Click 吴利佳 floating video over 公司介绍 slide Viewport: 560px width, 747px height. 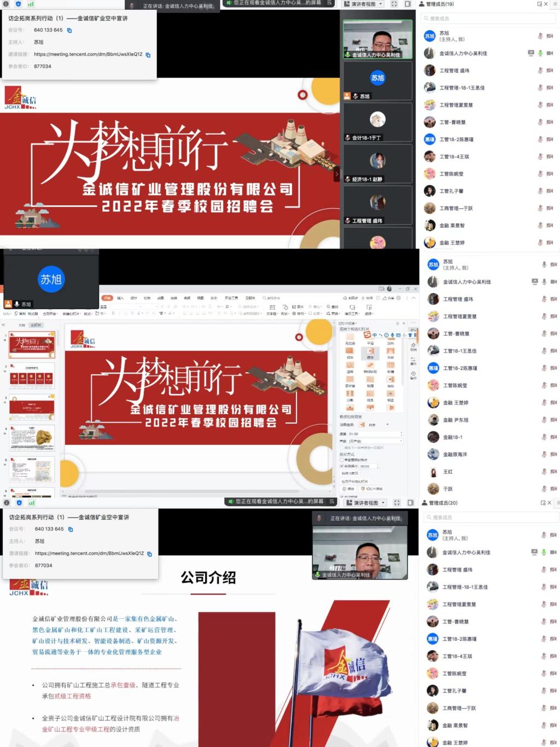click(360, 552)
